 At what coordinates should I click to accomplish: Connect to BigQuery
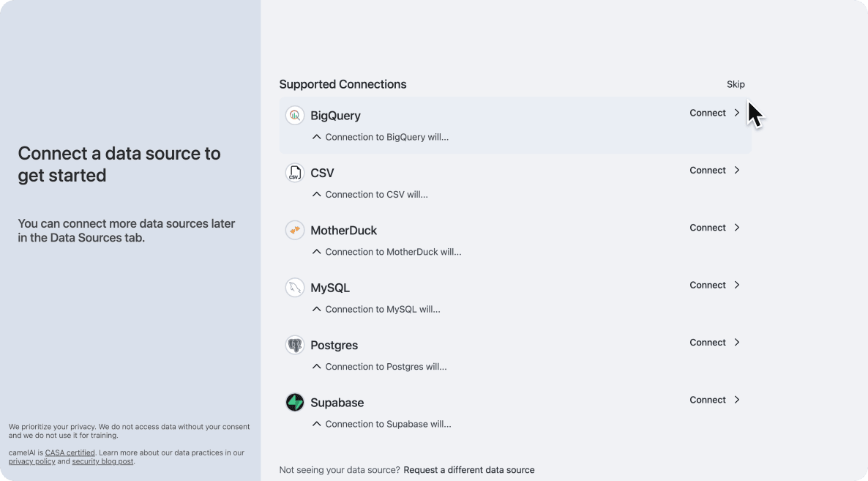click(x=714, y=113)
